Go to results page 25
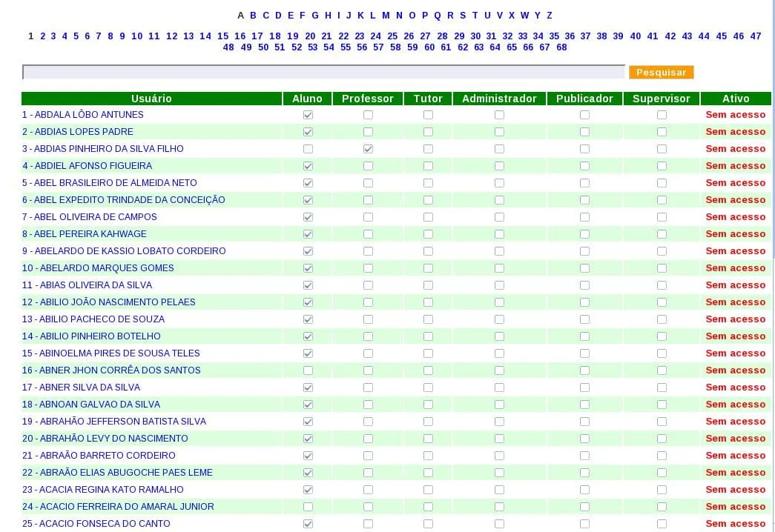Screen dimensions: 775x532 click(392, 36)
